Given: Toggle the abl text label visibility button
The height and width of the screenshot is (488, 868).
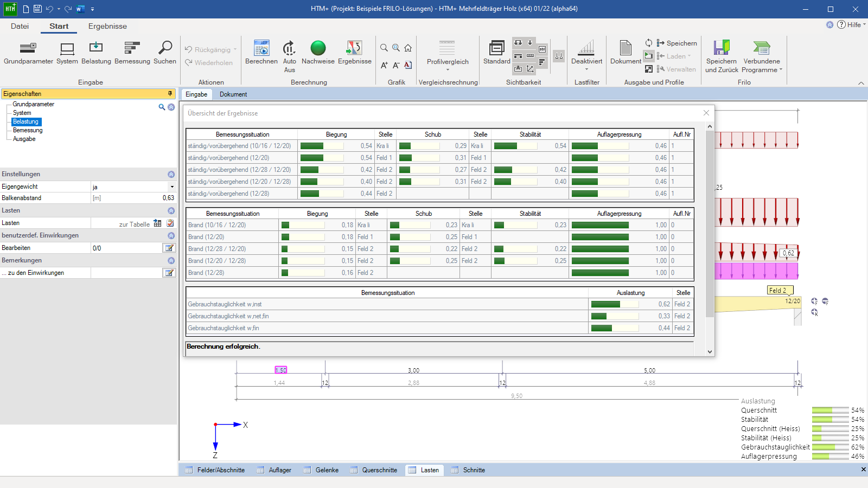Looking at the screenshot, I should pyautogui.click(x=542, y=49).
